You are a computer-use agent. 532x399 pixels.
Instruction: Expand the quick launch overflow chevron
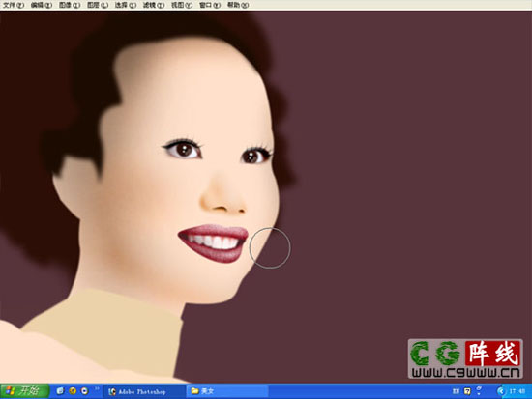pyautogui.click(x=97, y=388)
